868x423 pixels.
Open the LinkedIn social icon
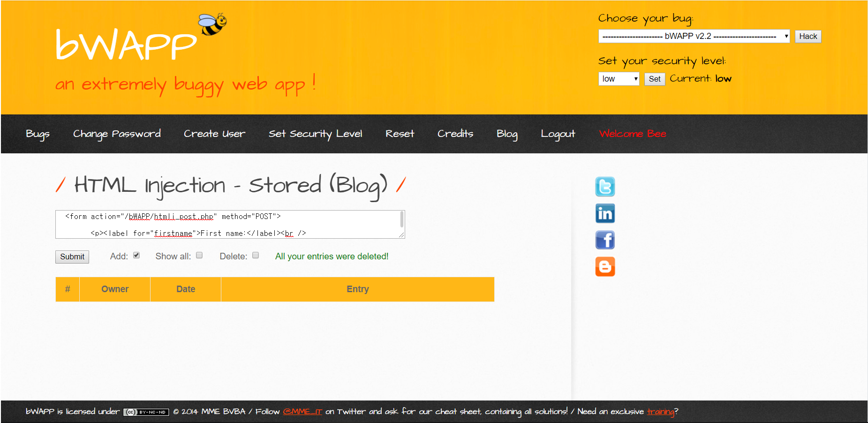click(x=605, y=213)
